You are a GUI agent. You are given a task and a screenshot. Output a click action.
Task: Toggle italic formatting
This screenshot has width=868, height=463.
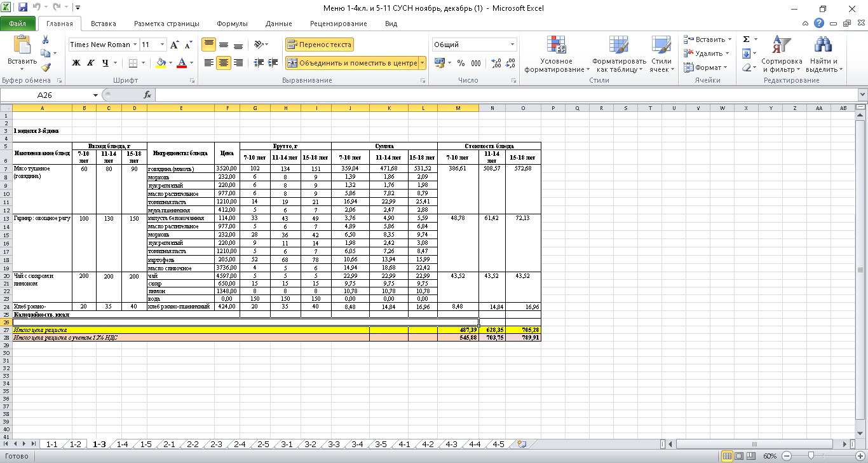(91, 63)
